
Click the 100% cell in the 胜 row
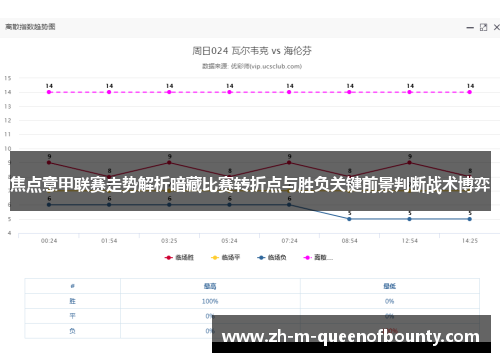pyautogui.click(x=210, y=301)
